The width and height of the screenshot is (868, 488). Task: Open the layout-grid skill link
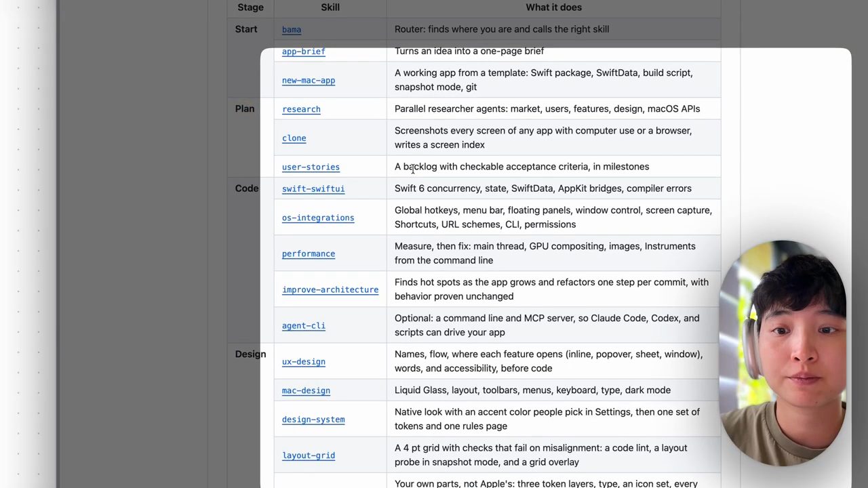point(309,455)
